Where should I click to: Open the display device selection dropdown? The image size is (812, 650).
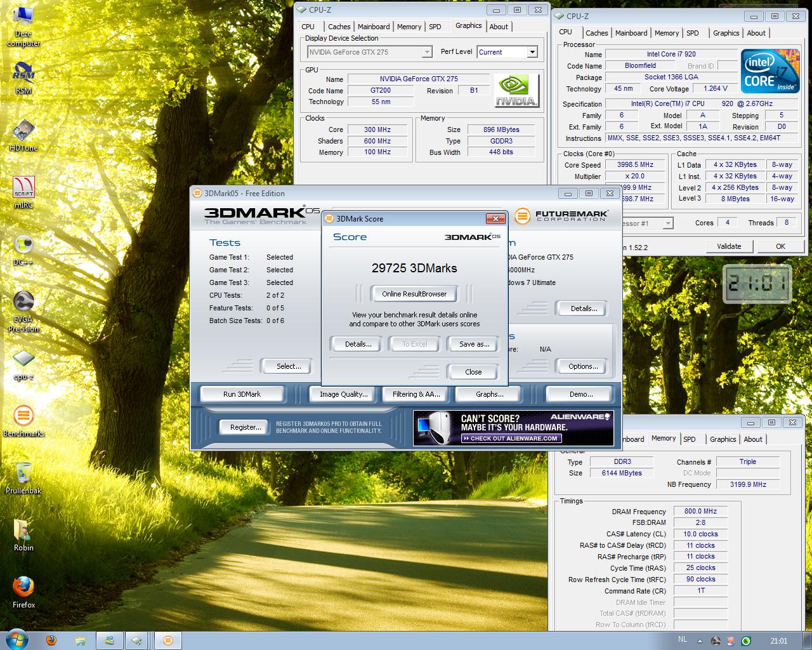370,52
